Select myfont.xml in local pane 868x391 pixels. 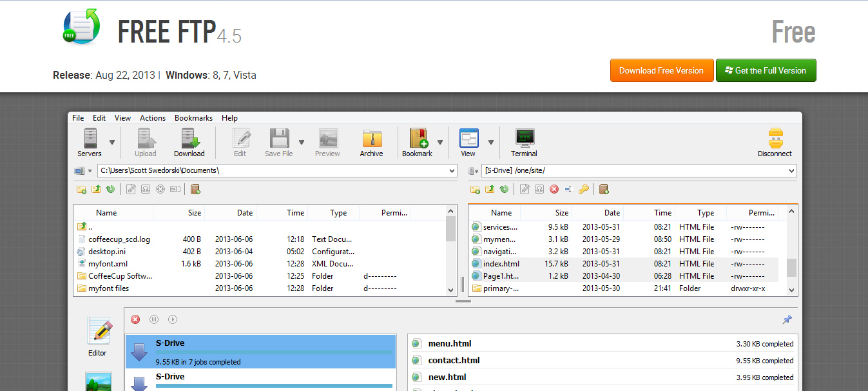point(108,264)
